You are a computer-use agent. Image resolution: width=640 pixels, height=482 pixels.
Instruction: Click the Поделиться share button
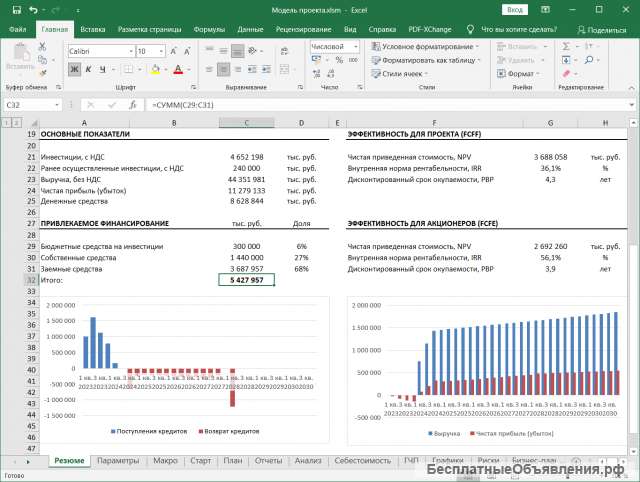(x=601, y=30)
